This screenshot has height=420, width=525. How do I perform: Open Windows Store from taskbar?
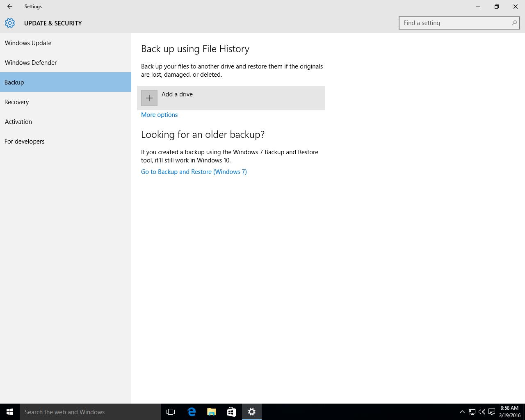(231, 412)
